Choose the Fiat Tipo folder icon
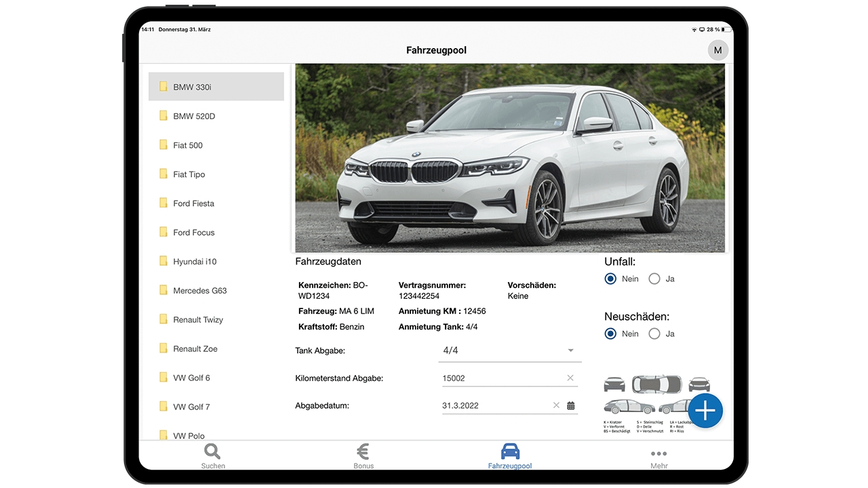The width and height of the screenshot is (868, 488). 163,174
